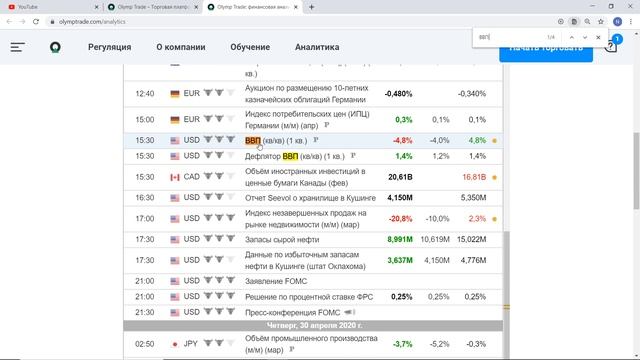Click the site lock icon in address bar

pos(52,22)
